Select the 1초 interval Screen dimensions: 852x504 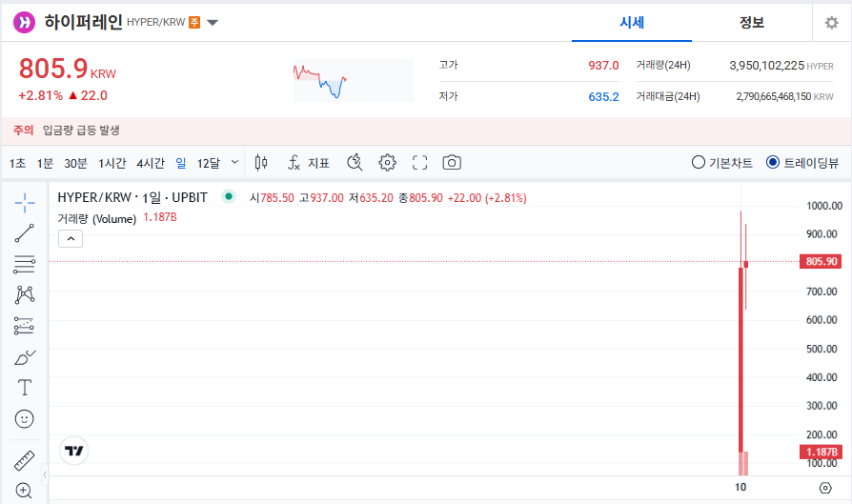click(x=17, y=163)
